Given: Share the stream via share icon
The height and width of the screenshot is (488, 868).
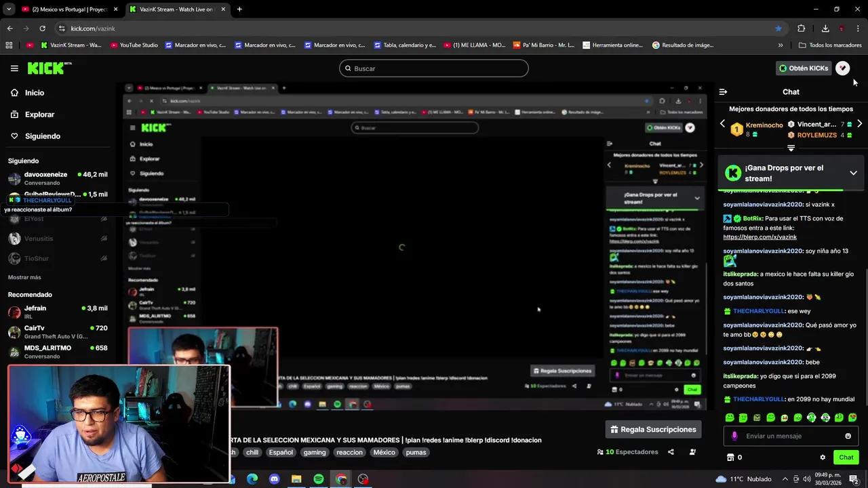Looking at the screenshot, I should (671, 452).
